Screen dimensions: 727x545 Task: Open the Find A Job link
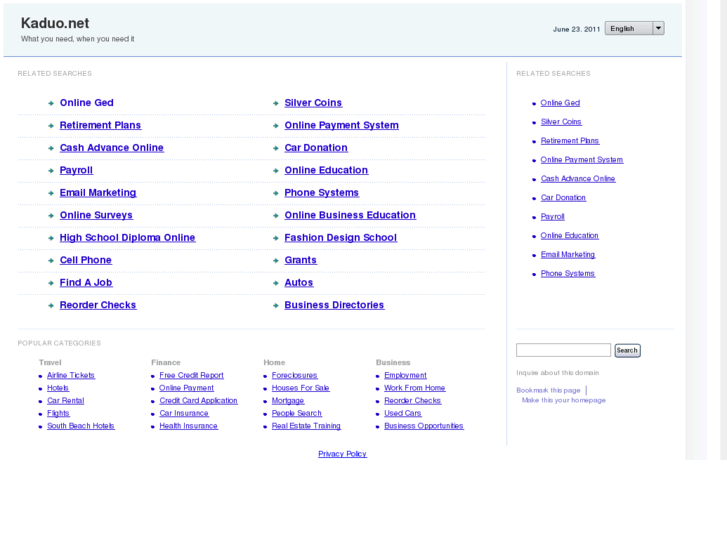86,282
